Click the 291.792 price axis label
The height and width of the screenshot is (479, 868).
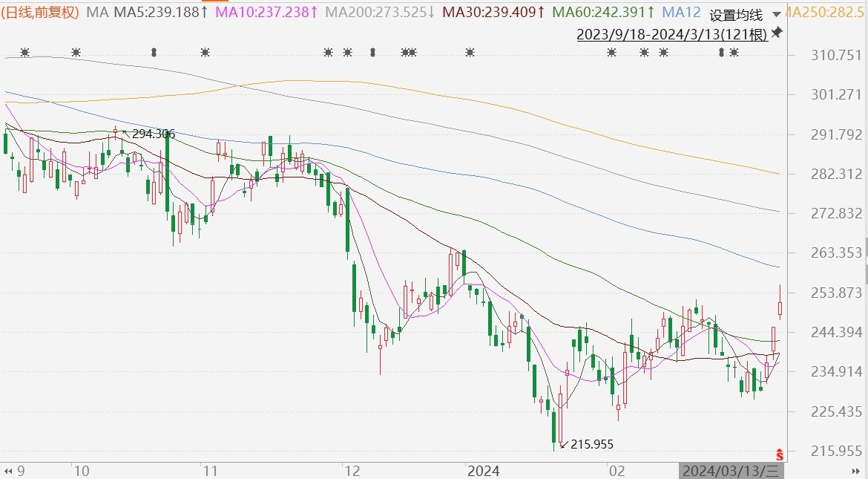point(836,134)
